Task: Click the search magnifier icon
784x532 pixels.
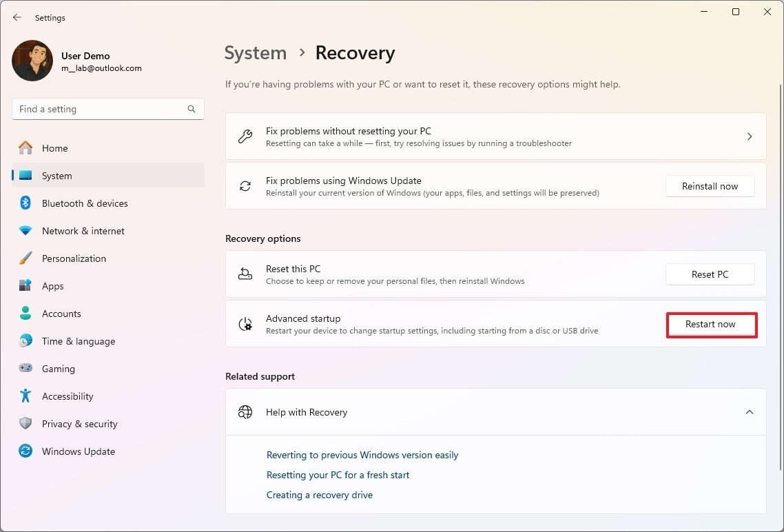Action: click(192, 109)
